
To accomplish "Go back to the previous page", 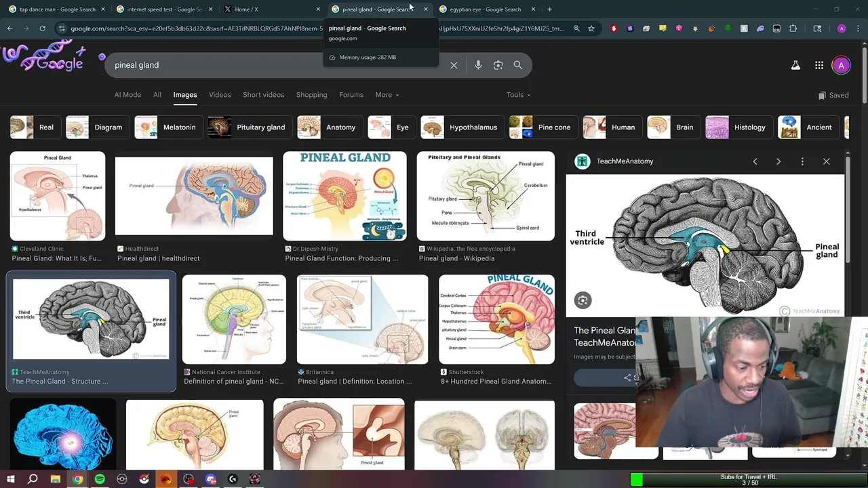I will point(9,28).
